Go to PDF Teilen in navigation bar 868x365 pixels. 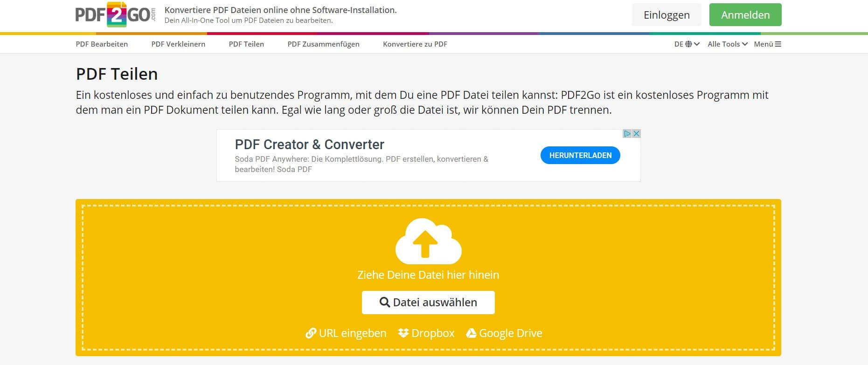coord(246,44)
